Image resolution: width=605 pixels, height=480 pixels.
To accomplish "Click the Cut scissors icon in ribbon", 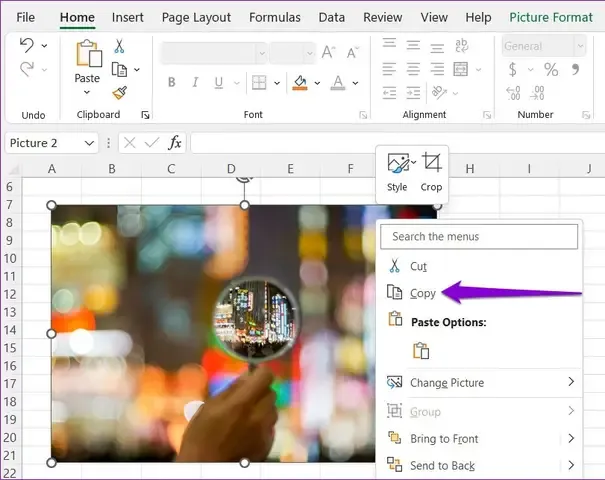I will [119, 46].
